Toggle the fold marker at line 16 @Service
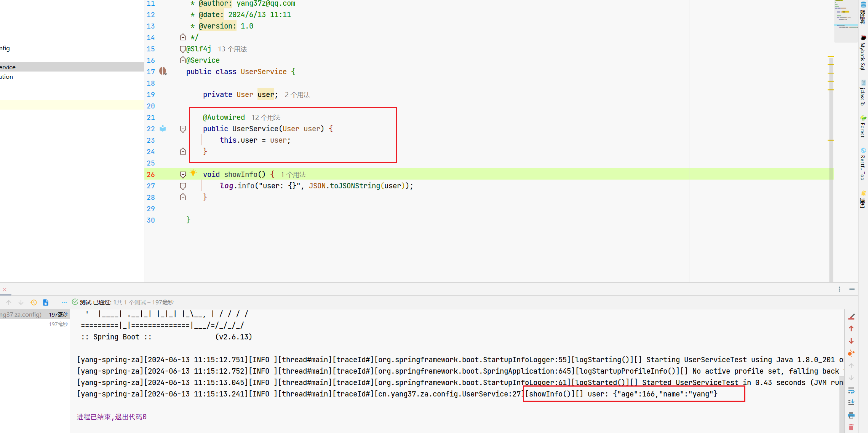Image resolution: width=868 pixels, height=433 pixels. tap(183, 60)
